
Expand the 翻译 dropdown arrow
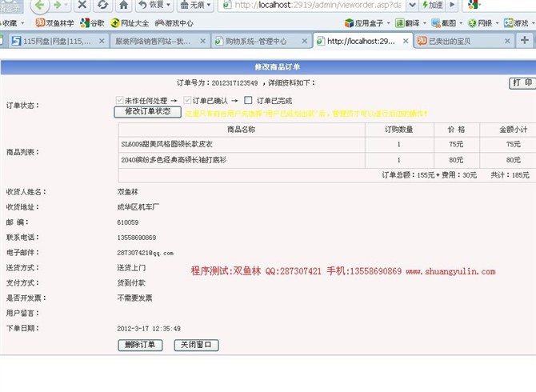425,23
